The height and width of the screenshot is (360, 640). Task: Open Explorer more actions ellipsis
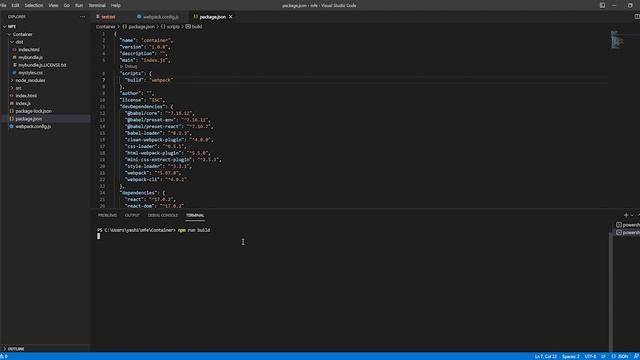pyautogui.click(x=82, y=17)
